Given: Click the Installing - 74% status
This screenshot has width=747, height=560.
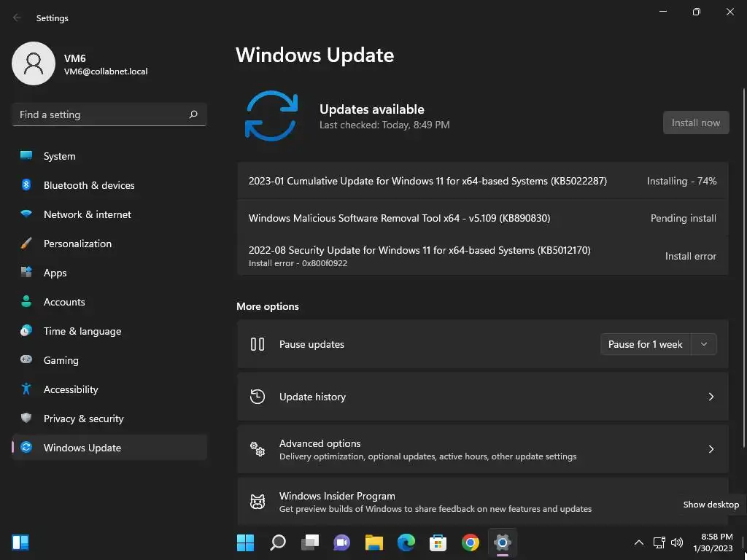Looking at the screenshot, I should (x=681, y=181).
